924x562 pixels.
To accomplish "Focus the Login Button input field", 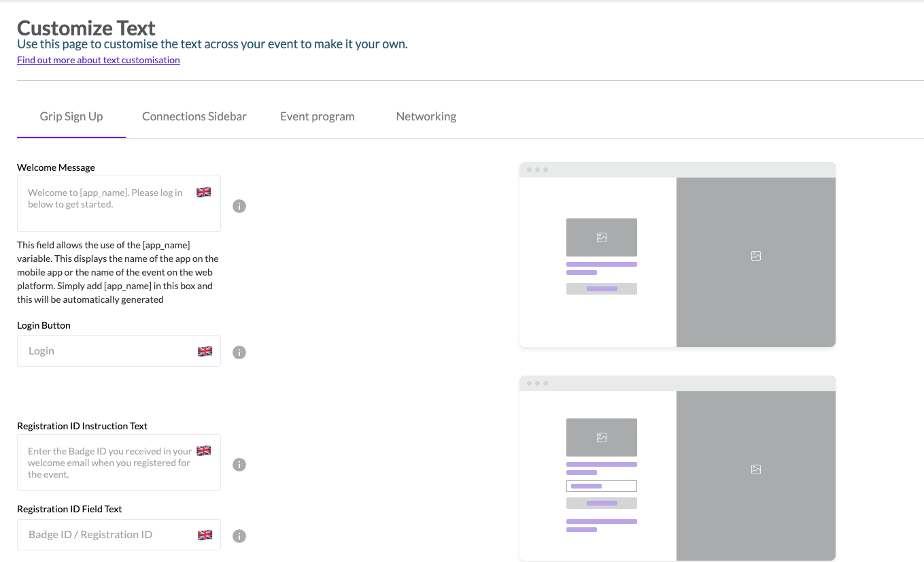I will click(119, 351).
